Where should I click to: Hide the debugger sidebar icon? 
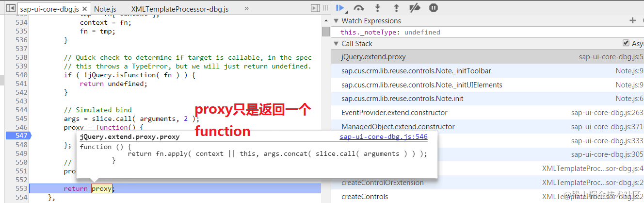coord(316,8)
